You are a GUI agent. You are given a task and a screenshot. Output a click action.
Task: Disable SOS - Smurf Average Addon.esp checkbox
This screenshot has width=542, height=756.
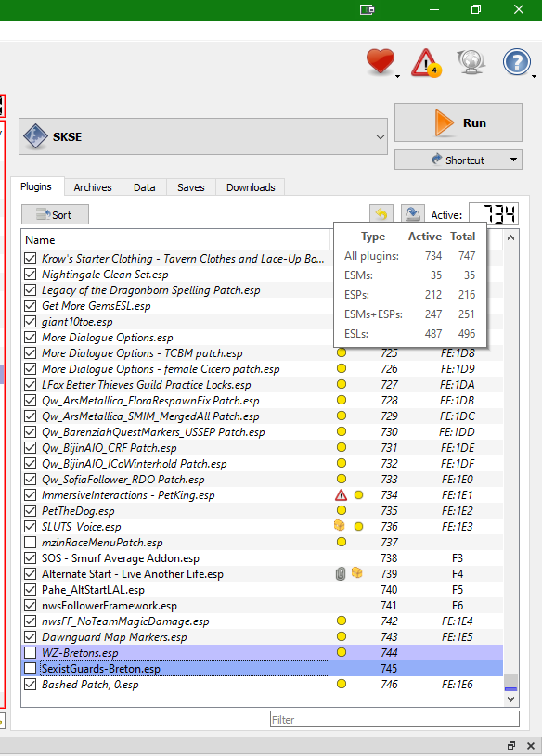(x=31, y=557)
